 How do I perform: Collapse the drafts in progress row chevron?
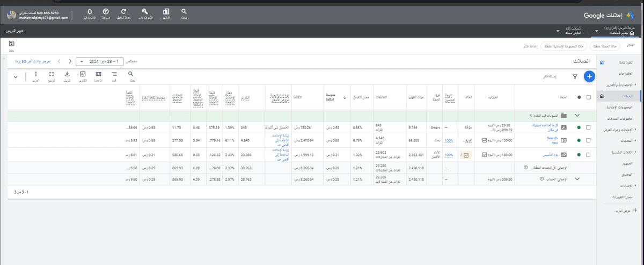577,115
